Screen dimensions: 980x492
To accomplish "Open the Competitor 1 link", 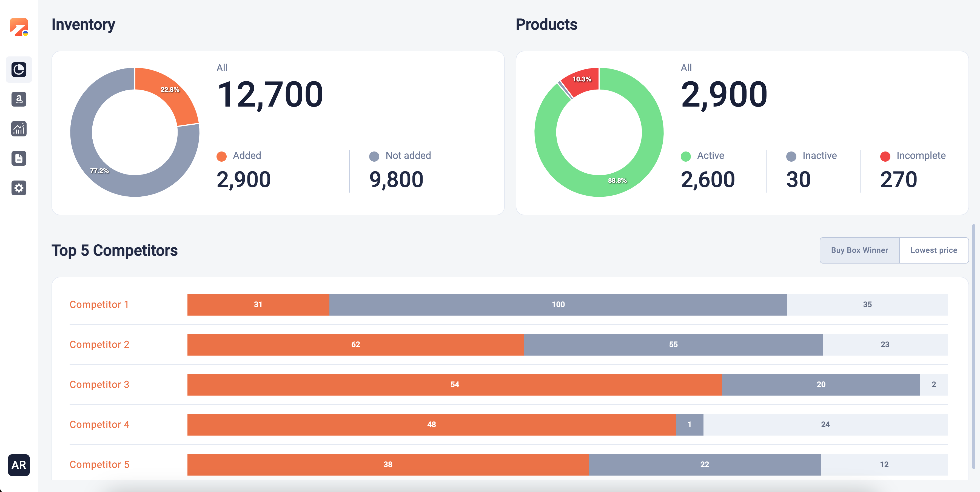I will (x=99, y=305).
